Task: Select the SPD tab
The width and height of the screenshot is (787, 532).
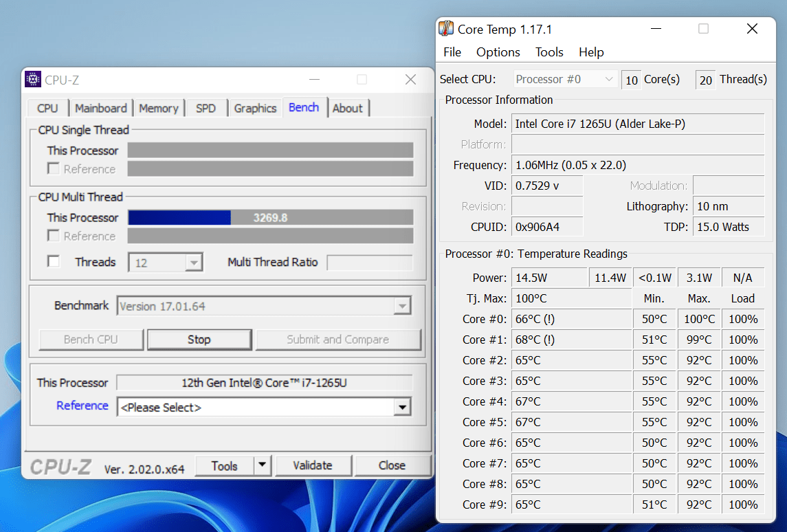Action: point(206,109)
